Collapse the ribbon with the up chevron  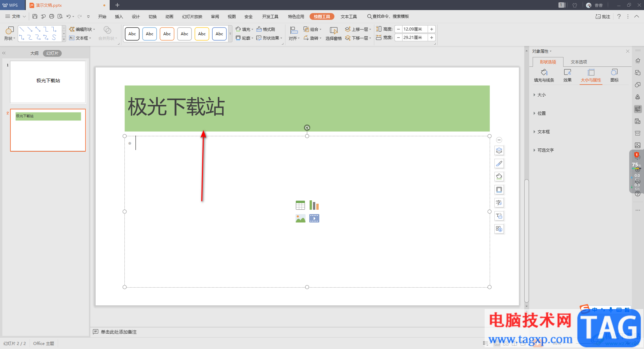pos(637,16)
